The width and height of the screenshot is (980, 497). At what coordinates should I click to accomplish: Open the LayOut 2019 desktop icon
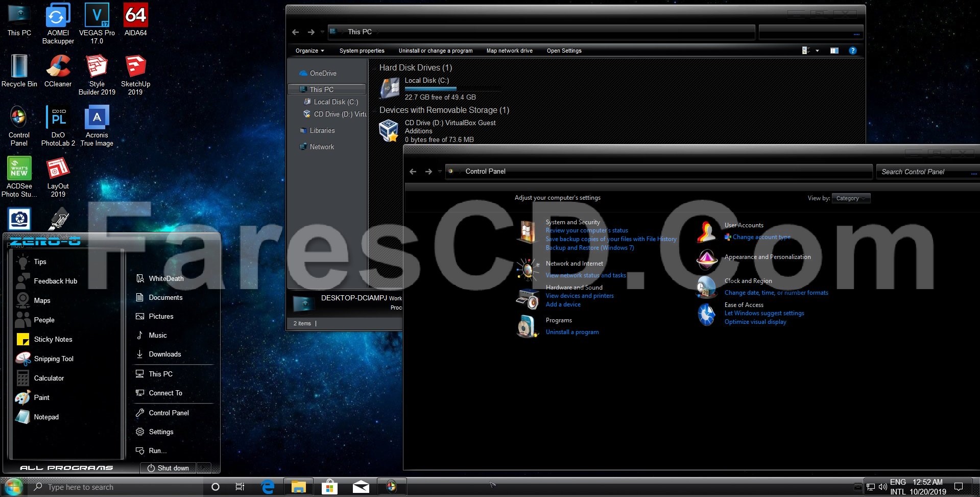click(58, 177)
